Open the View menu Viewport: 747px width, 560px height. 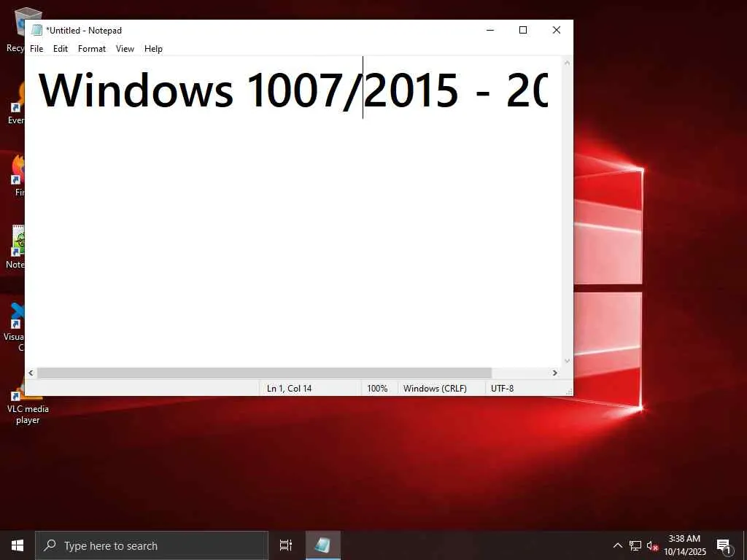pyautogui.click(x=125, y=49)
